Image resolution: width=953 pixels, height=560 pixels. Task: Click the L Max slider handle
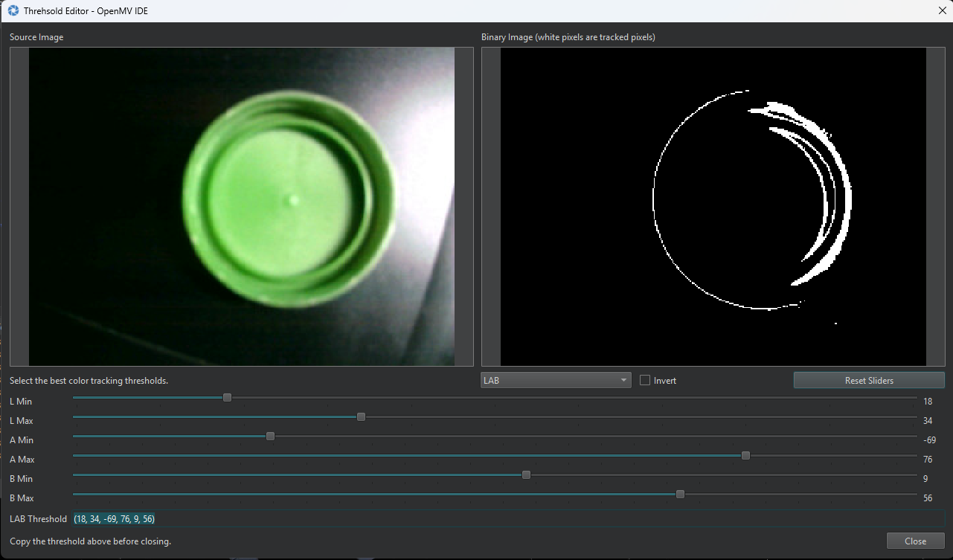tap(362, 417)
